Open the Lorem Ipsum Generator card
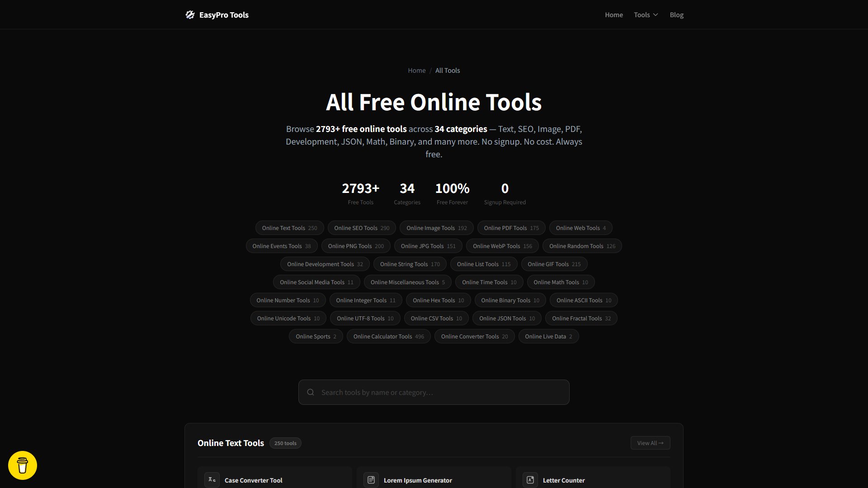The image size is (868, 488). [x=434, y=478]
